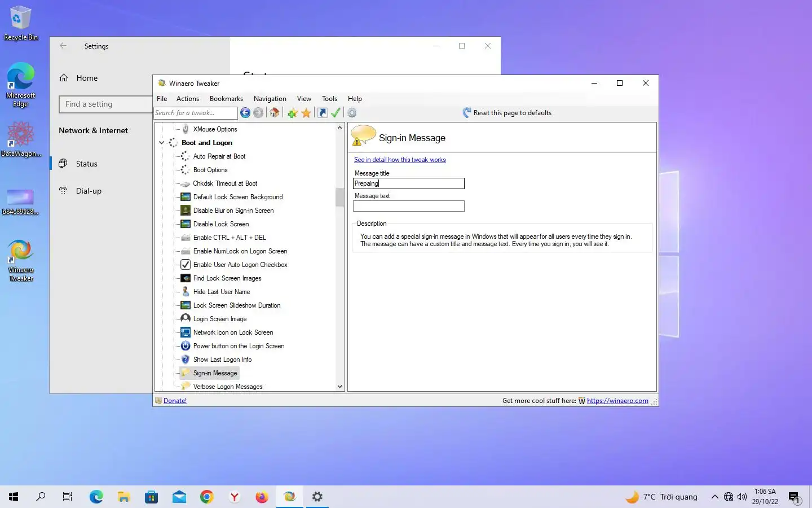812x508 pixels.
Task: Select Chkdsk Timeout at Boot tree item
Action: [225, 183]
